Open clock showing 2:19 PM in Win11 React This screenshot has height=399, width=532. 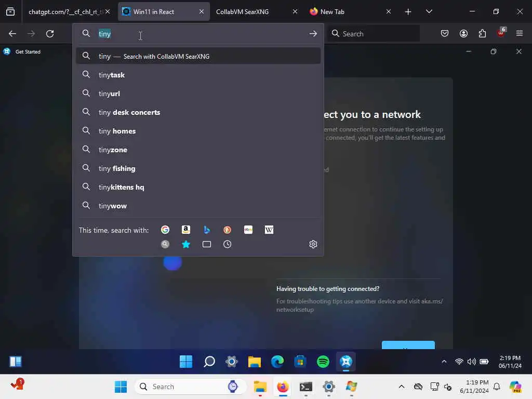(510, 362)
